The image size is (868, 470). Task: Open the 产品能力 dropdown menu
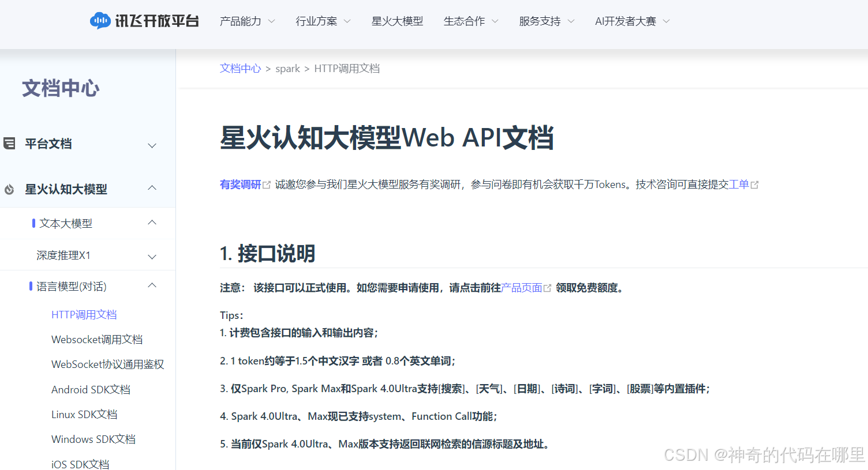point(247,21)
